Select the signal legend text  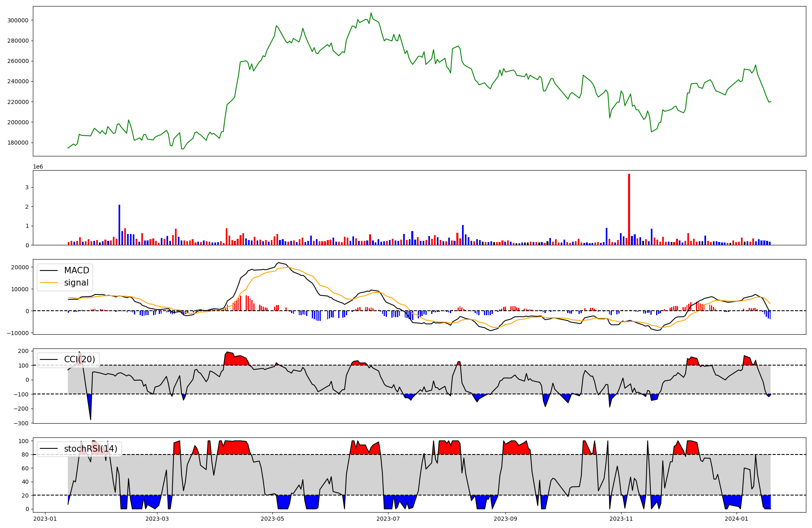pos(76,283)
